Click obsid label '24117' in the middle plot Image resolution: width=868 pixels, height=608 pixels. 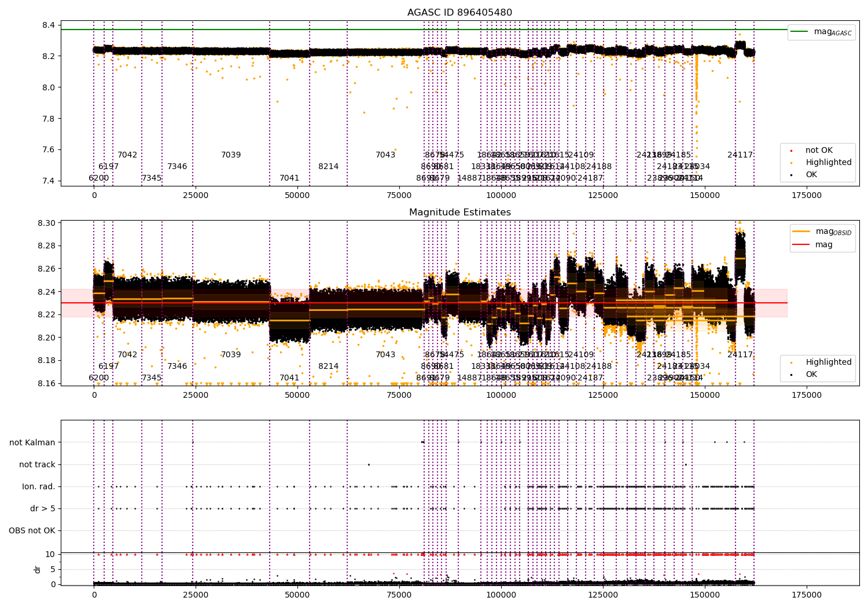740,355
